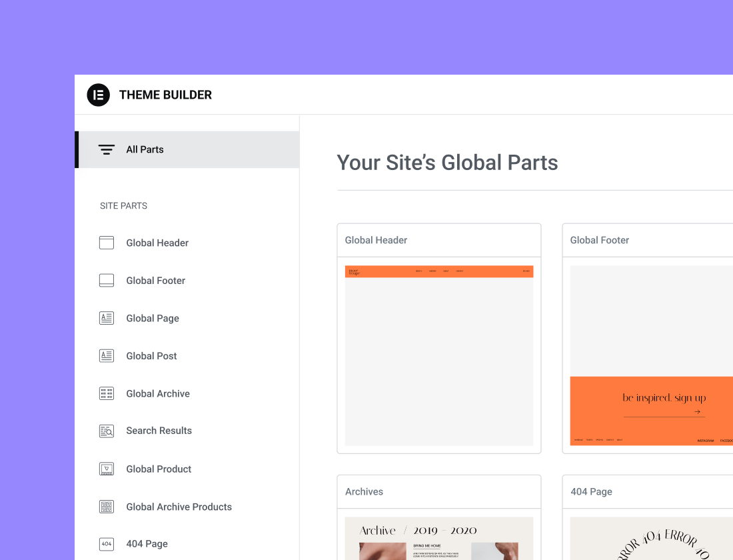Select the All Parts menu item
Viewport: 733px width, 560px height.
coord(145,149)
